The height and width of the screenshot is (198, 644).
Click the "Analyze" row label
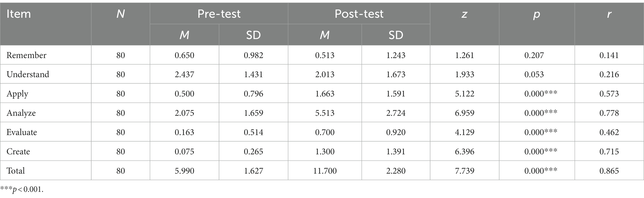tap(21, 113)
